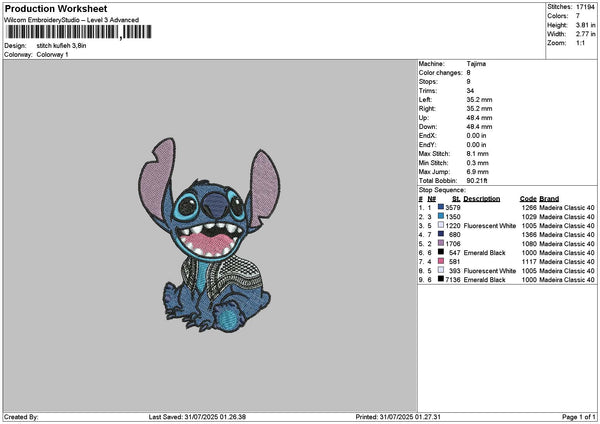Click the 'Brand' column header

point(549,199)
